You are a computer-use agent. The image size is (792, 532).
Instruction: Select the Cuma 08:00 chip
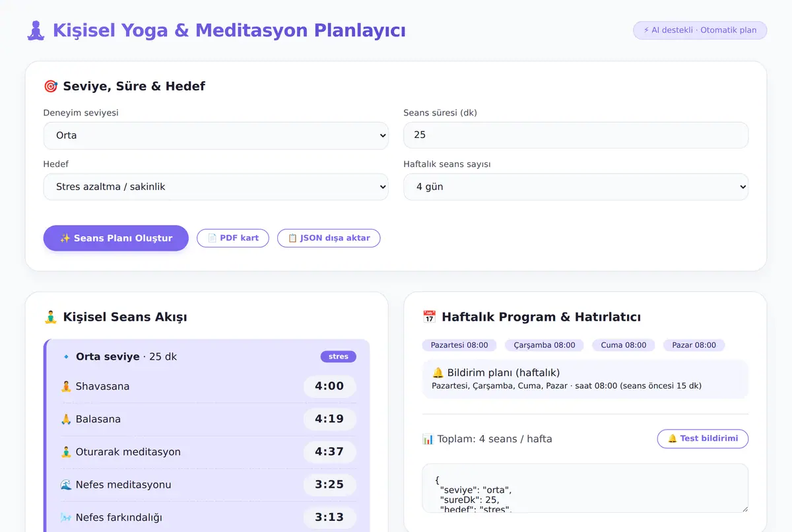point(624,345)
